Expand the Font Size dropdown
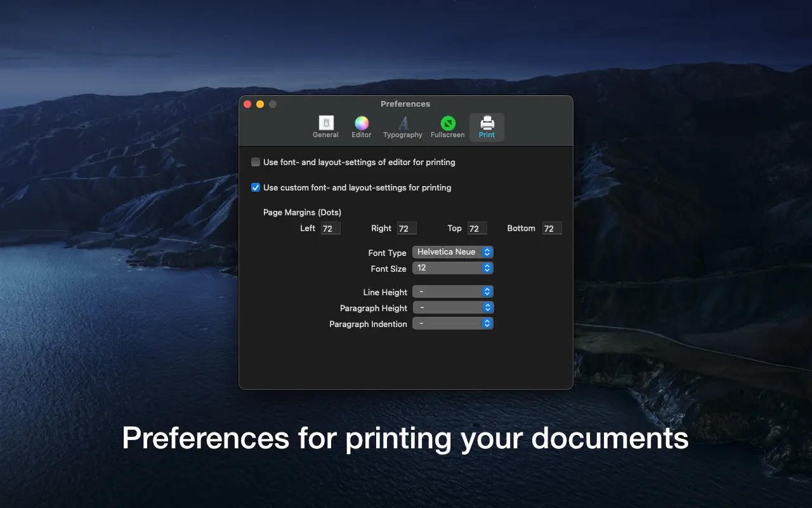Image resolution: width=812 pixels, height=508 pixels. (452, 268)
